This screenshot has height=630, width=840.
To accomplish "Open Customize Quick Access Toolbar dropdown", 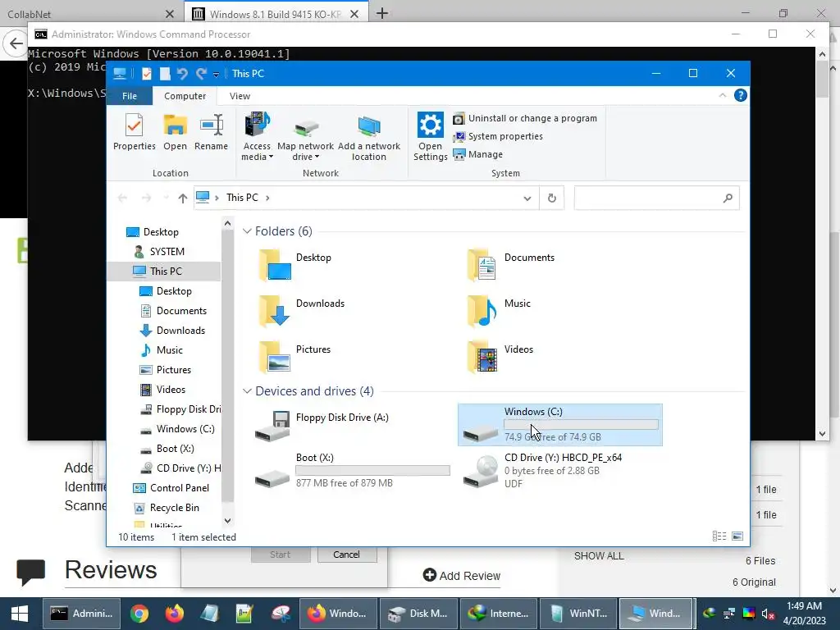I will click(216, 74).
